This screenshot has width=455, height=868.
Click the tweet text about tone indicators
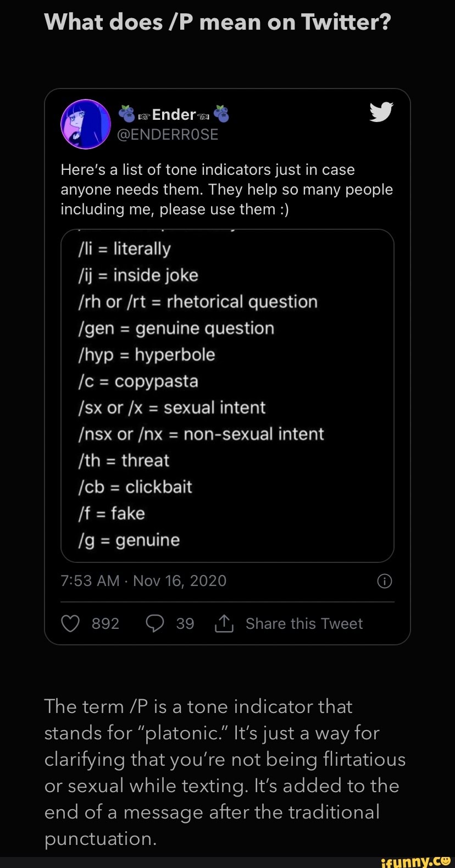tap(226, 190)
